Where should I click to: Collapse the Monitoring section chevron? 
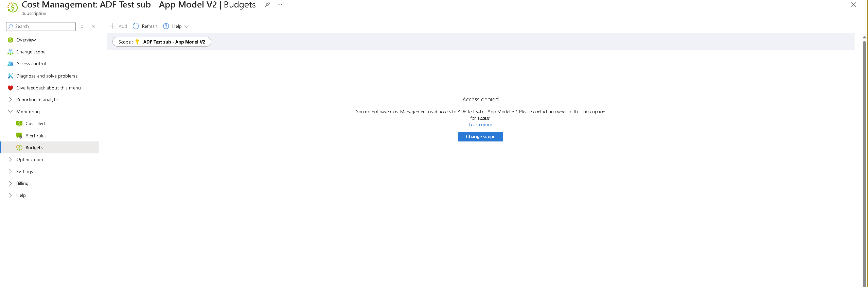coord(10,111)
